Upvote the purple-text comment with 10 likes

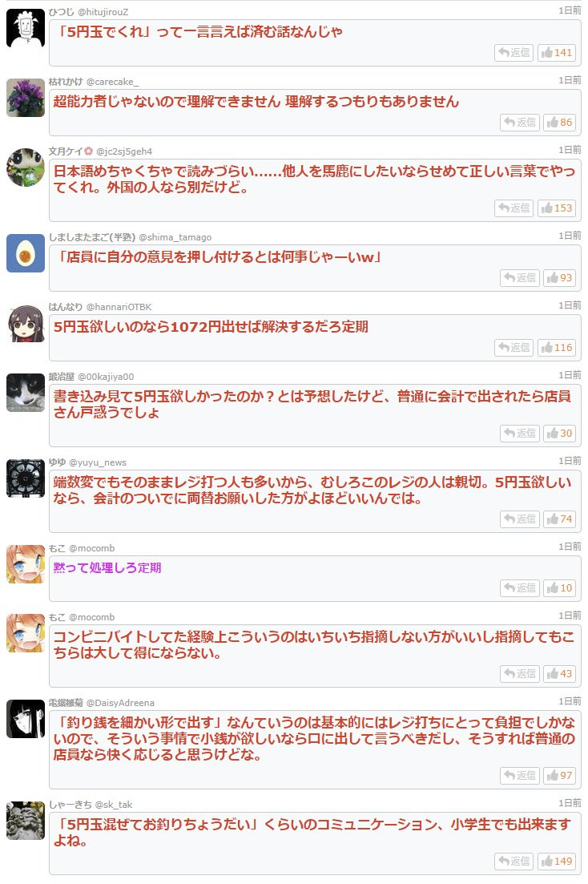click(559, 588)
